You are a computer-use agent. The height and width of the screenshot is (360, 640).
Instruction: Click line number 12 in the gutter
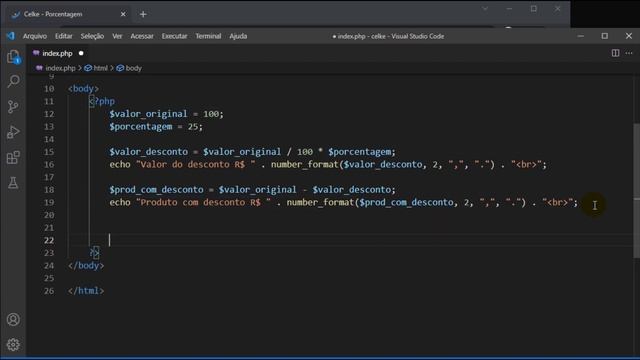[x=49, y=114]
